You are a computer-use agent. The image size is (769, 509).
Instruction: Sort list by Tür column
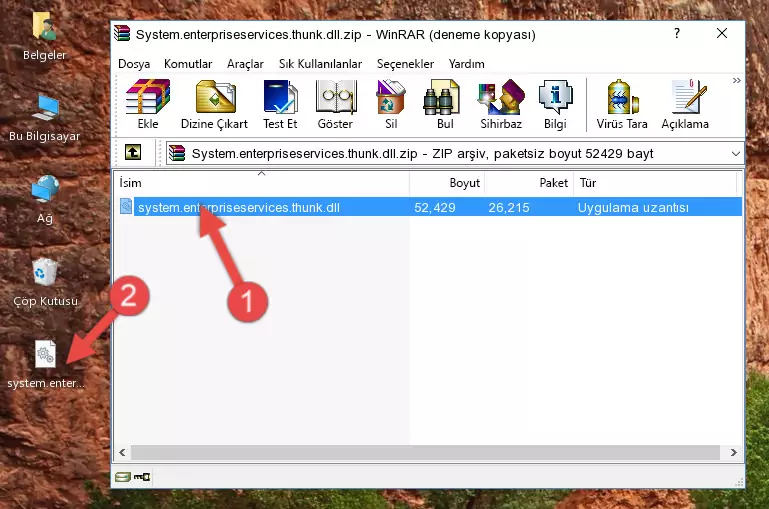655,182
